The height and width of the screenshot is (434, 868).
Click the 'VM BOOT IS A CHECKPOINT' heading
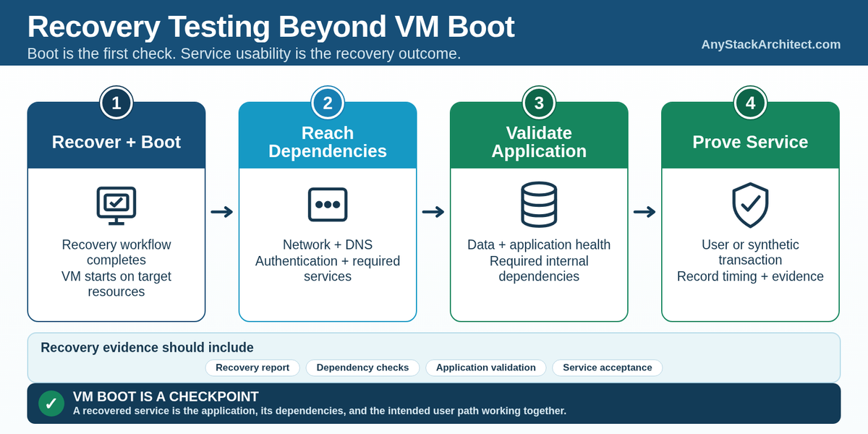coord(166,396)
